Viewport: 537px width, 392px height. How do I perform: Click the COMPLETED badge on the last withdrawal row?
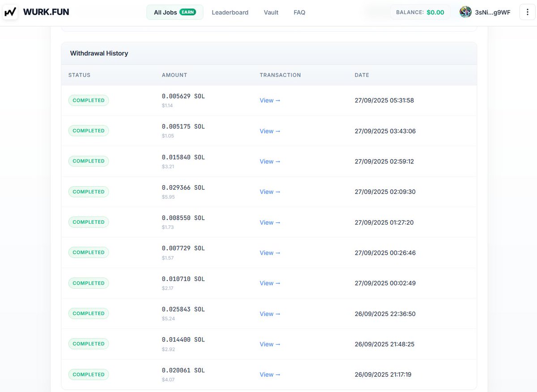point(88,374)
